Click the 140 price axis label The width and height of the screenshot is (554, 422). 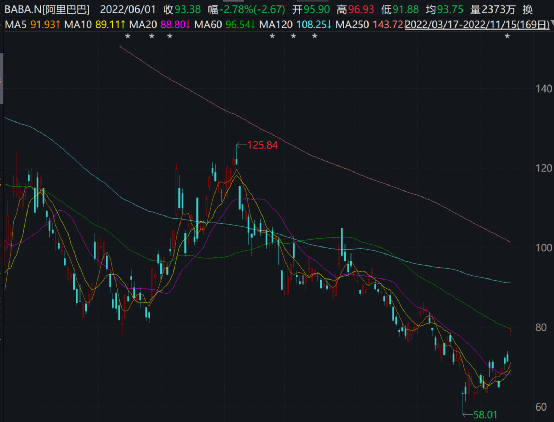coord(543,88)
